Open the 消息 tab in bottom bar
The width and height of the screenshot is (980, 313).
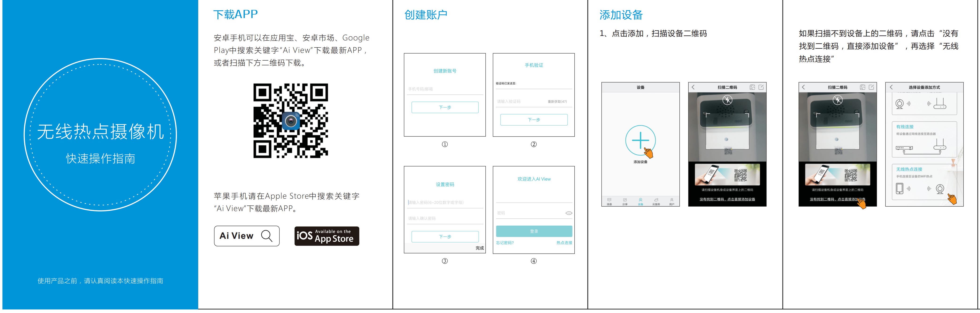coord(609,201)
